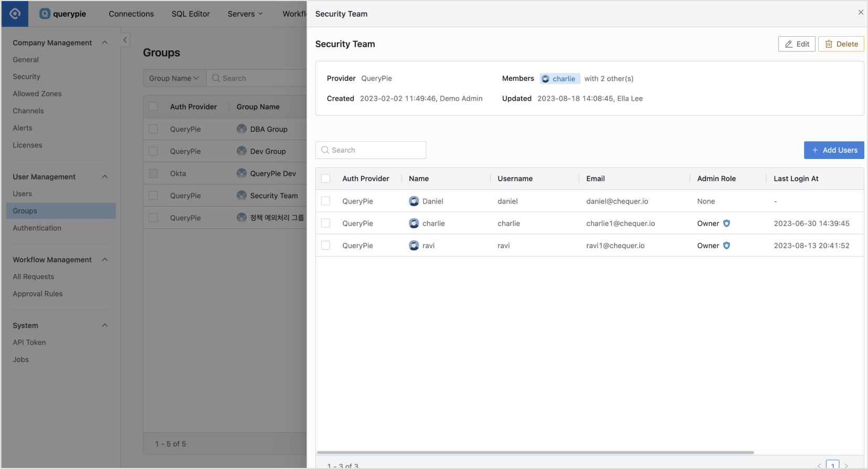Open the Users sidebar page
Image resolution: width=868 pixels, height=469 pixels.
23,194
